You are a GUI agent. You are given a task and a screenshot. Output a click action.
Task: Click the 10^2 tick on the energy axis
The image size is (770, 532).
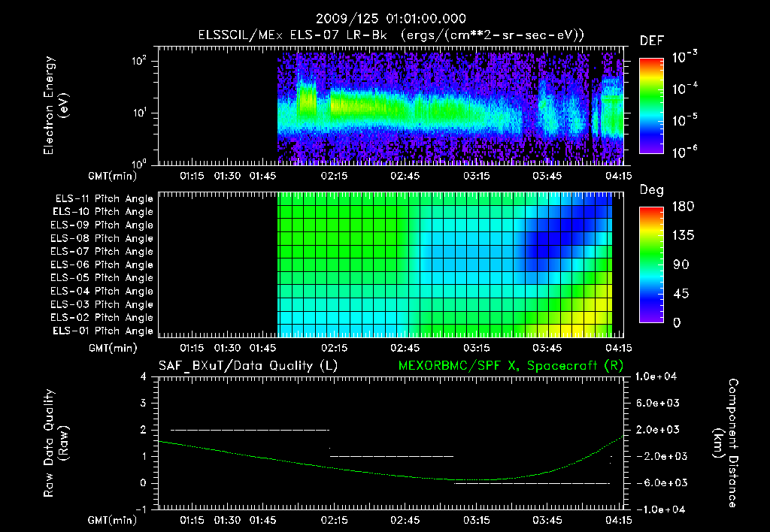coord(139,62)
